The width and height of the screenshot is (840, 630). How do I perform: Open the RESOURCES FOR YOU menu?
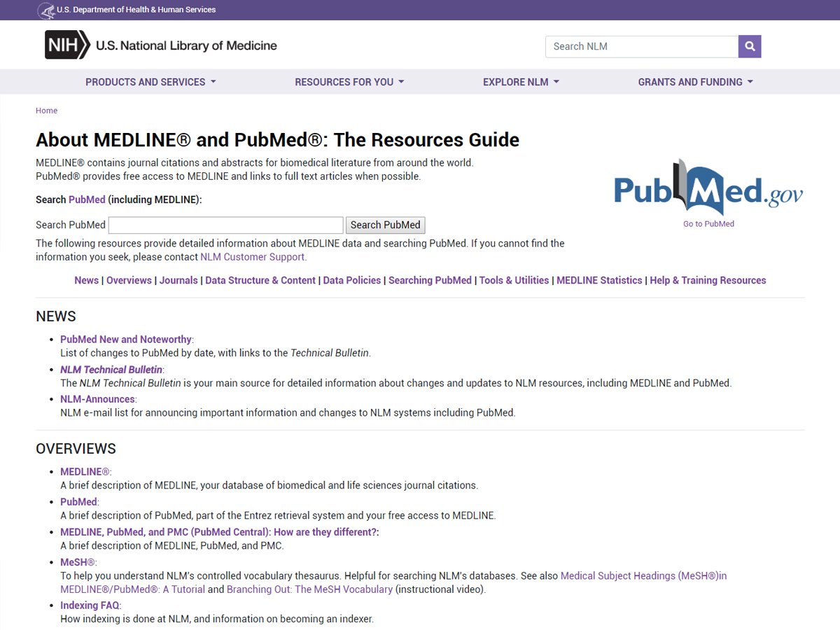(349, 82)
